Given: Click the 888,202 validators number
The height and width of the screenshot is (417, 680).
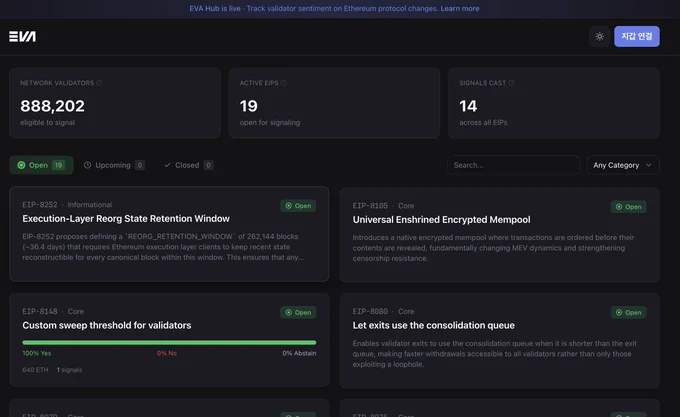Looking at the screenshot, I should (52, 106).
